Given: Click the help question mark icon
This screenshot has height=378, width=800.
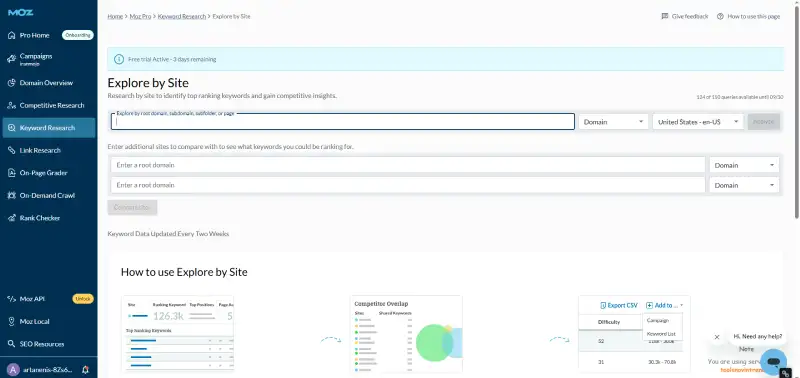Looking at the screenshot, I should click(x=720, y=16).
